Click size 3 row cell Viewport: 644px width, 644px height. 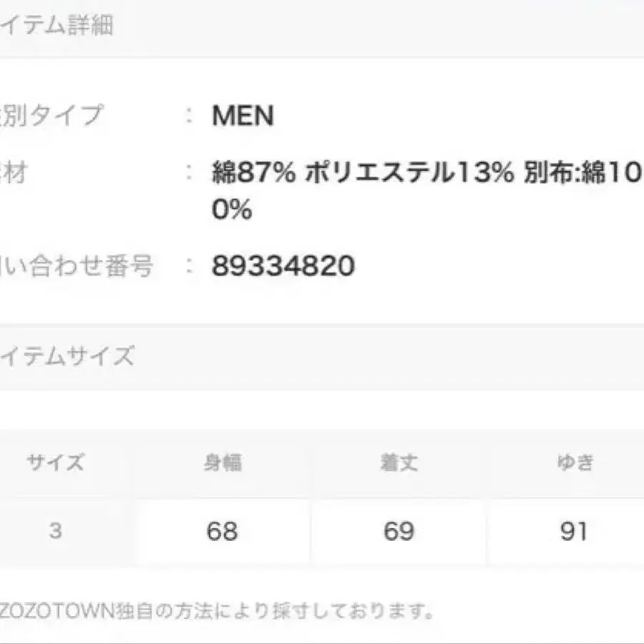coord(56,532)
